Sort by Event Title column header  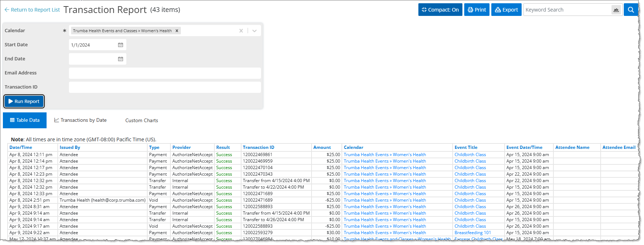[x=466, y=147]
